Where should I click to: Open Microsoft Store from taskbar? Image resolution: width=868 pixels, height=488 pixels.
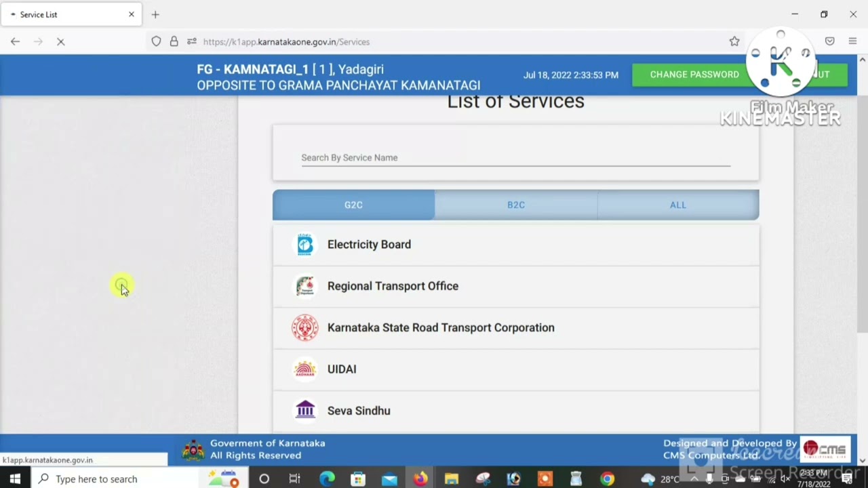pyautogui.click(x=358, y=479)
